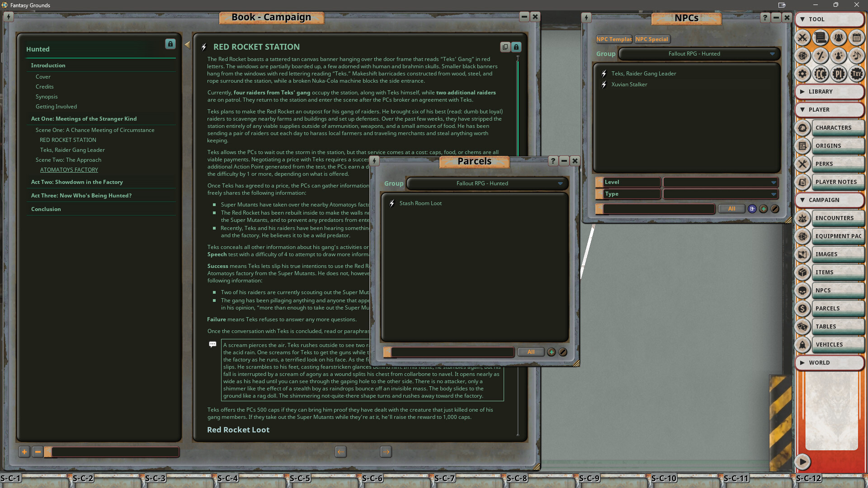Open the Options gear icon in TOOL panel
The image size is (868, 488).
[802, 74]
